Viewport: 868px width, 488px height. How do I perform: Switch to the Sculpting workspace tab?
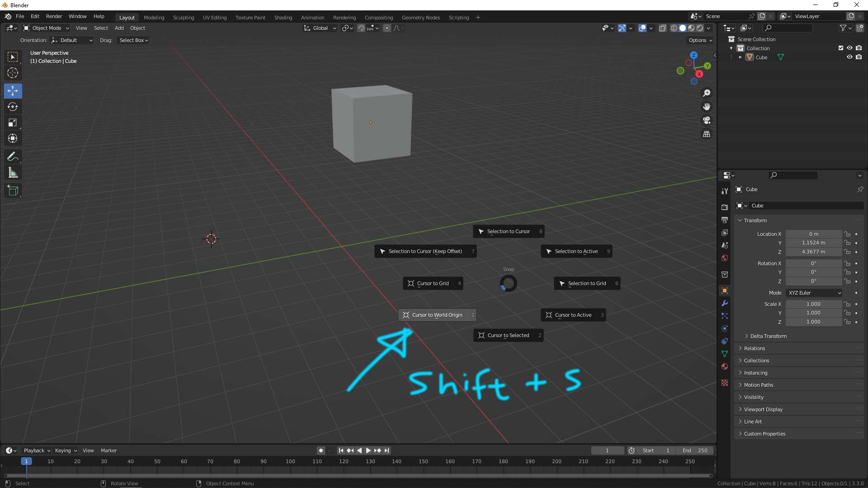tap(184, 18)
